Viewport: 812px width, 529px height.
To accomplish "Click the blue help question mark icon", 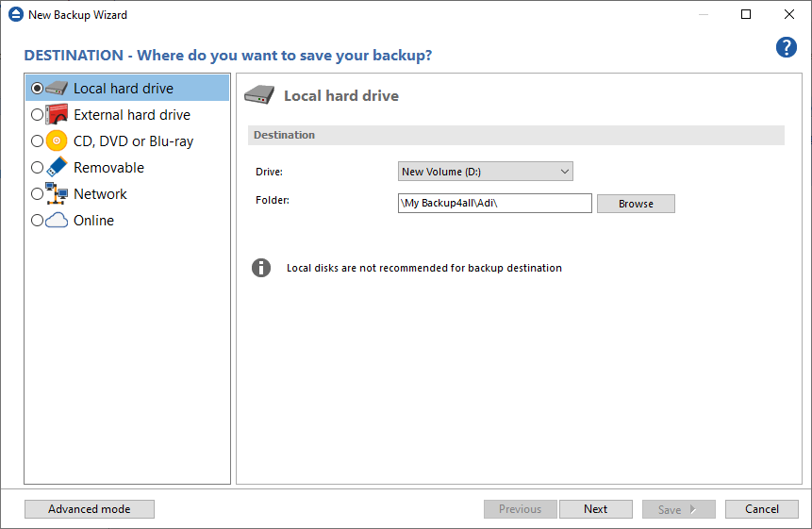I will (786, 48).
